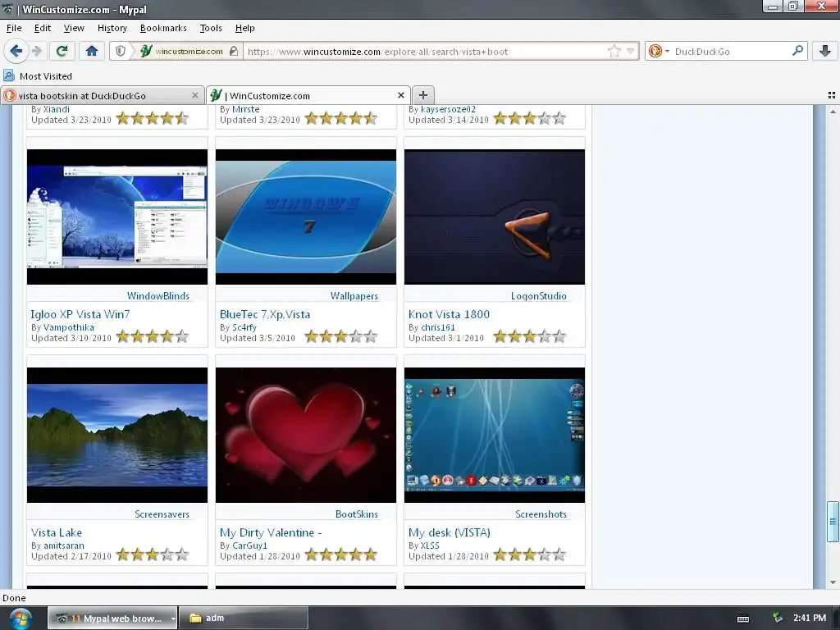Click scrollbar down arrow
840x630 pixels.
point(832,582)
